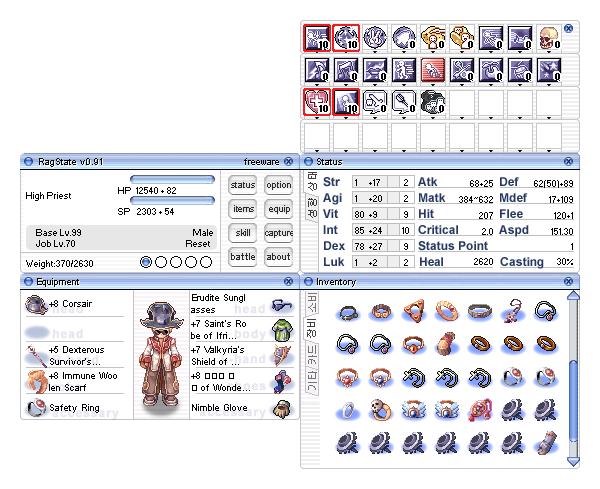
Task: Click the Vit base value field 80
Action: coord(359,214)
